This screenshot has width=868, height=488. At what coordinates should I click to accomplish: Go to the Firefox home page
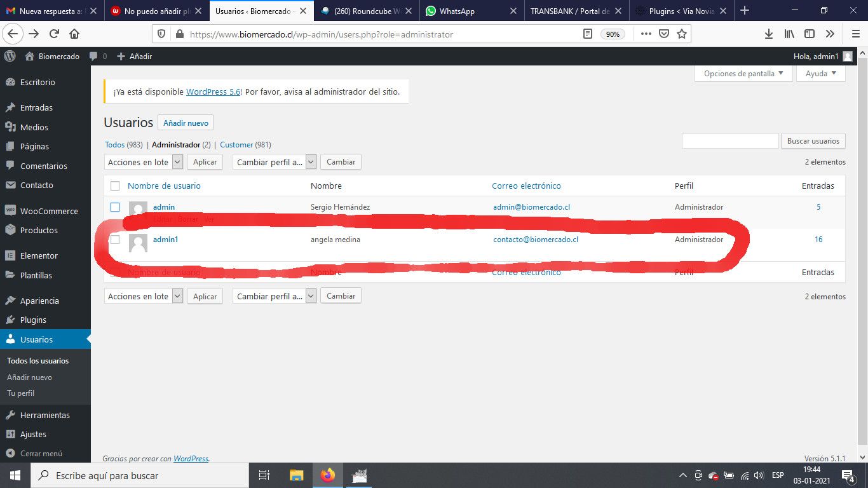(74, 34)
